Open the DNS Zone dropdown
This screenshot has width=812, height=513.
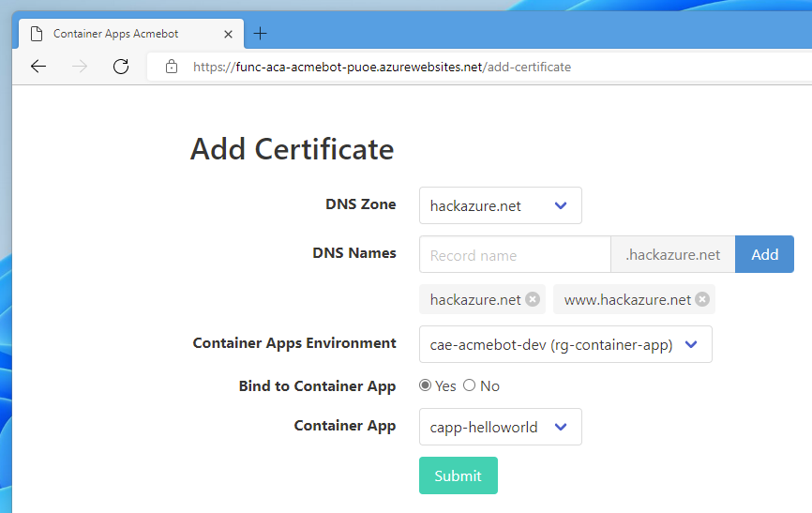click(x=501, y=205)
